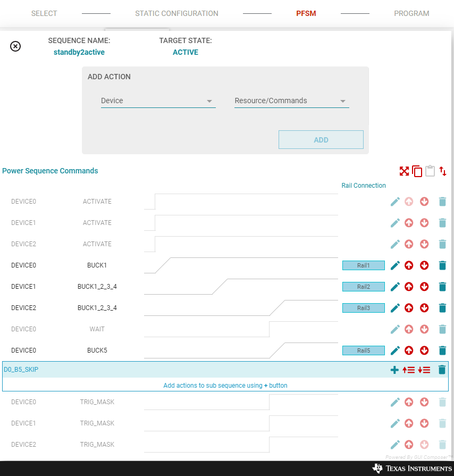Click the swap up-down arrows icon
The image size is (454, 476).
(x=443, y=171)
